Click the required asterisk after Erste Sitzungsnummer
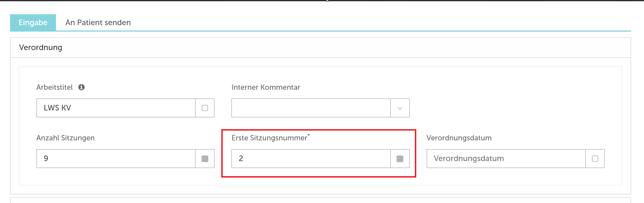Viewport: 644px width, 203px height. pos(309,135)
